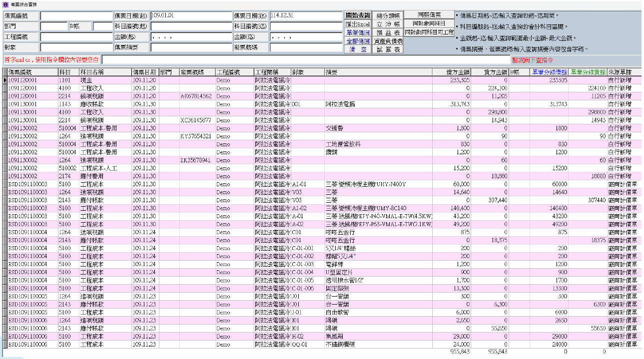Clear the form with the 清空 button
The height and width of the screenshot is (359, 644).
pos(357,49)
